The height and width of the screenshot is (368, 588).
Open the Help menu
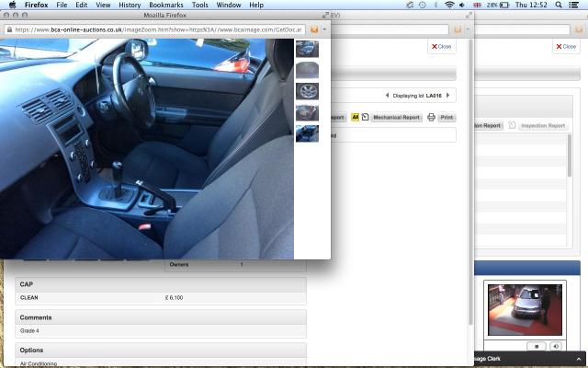point(256,5)
